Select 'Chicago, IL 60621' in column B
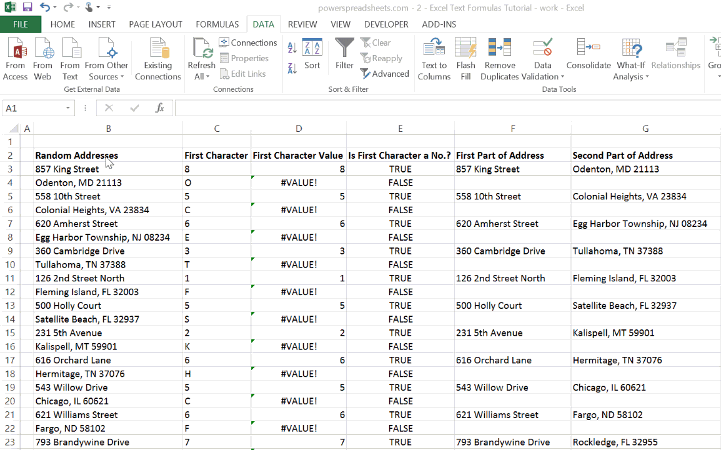Image resolution: width=721 pixels, height=450 pixels. (x=108, y=401)
